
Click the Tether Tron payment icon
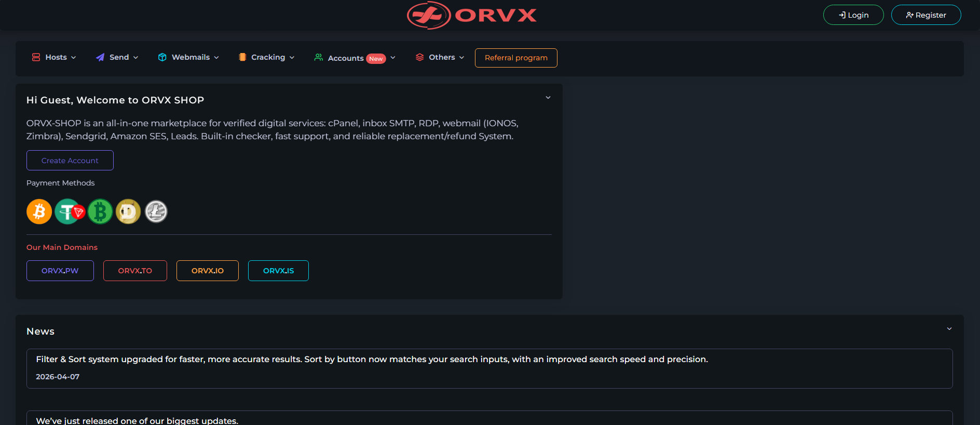coord(70,211)
